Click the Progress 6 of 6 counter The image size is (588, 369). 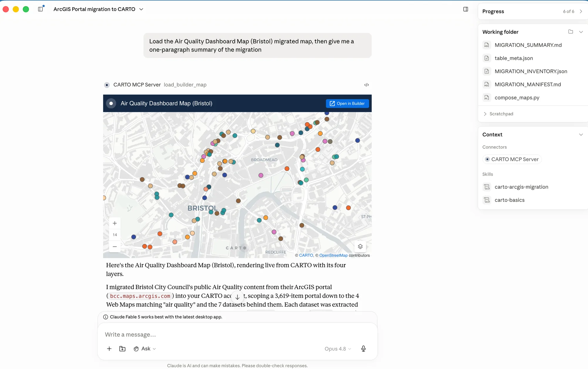[569, 11]
